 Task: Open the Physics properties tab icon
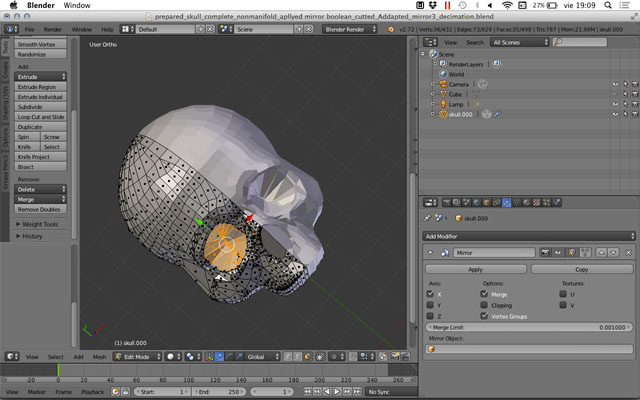(557, 202)
